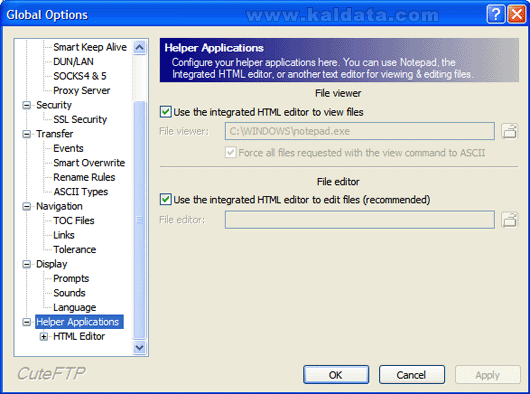Select the Navigation category
530x394 pixels.
tap(59, 206)
